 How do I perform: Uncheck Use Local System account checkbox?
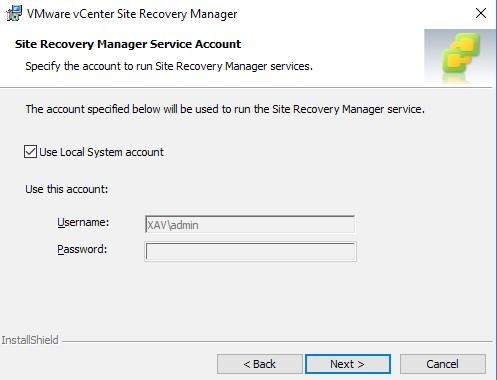[x=30, y=152]
